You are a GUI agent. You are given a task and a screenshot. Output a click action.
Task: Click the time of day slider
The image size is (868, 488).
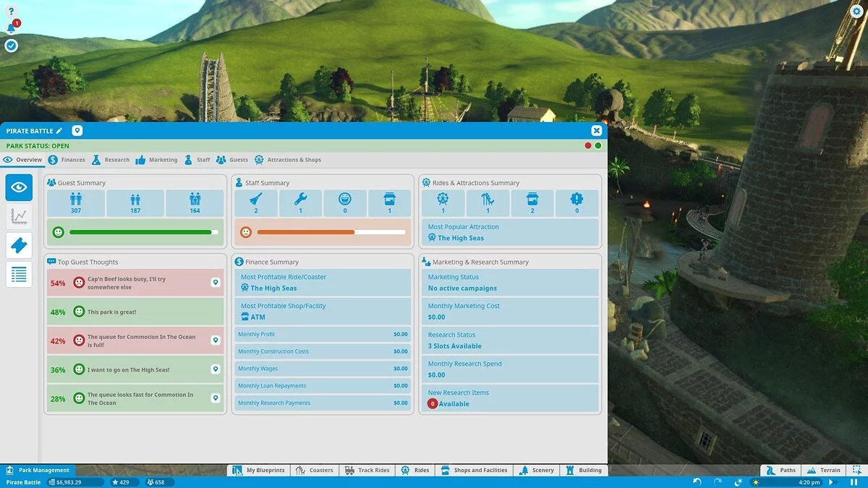coord(792,482)
